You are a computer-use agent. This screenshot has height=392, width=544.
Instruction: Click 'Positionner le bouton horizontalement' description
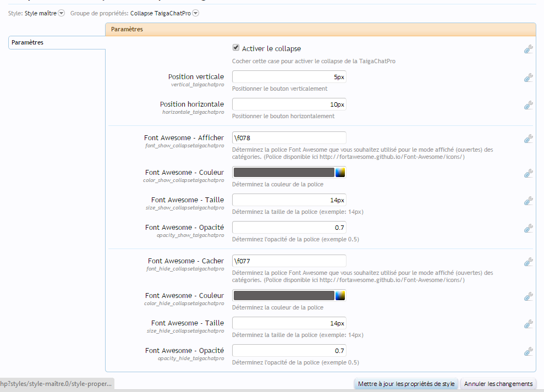coord(283,116)
